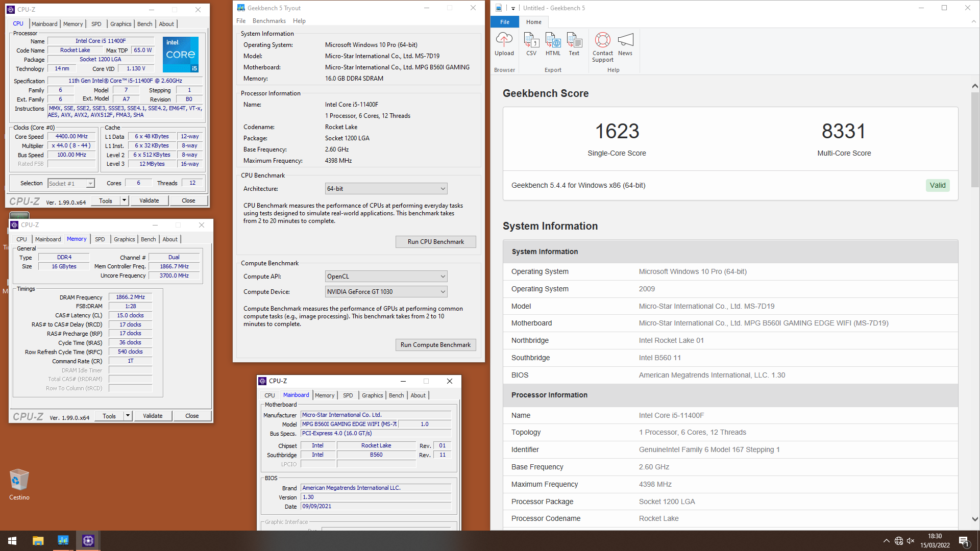
Task: Open Compute Device GeForce GT 1030 dropdown
Action: click(386, 292)
